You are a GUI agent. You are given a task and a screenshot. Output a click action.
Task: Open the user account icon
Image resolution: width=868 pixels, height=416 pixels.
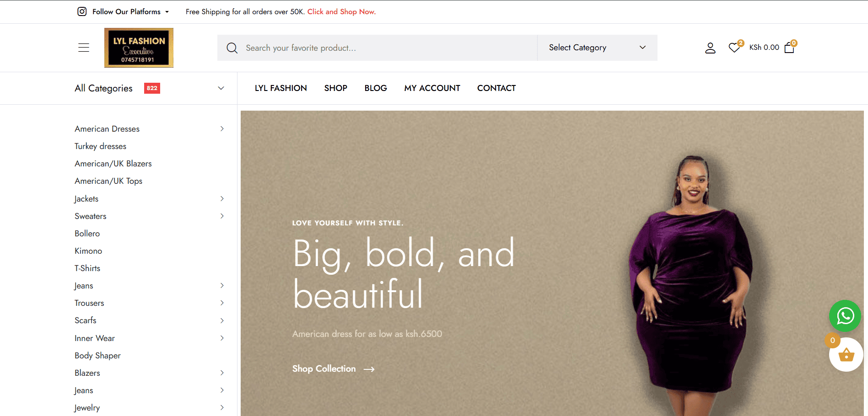[710, 48]
